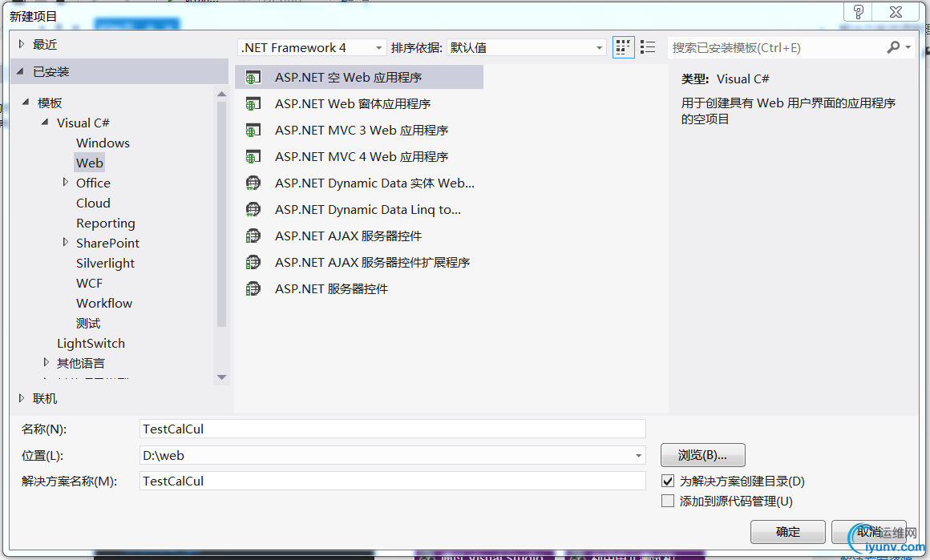Expand the SharePoint tree node

[65, 242]
